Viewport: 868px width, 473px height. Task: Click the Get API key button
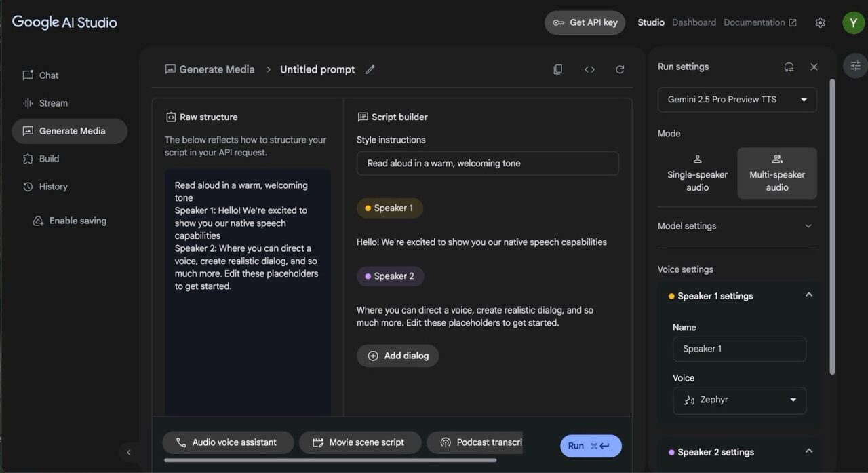pos(585,22)
